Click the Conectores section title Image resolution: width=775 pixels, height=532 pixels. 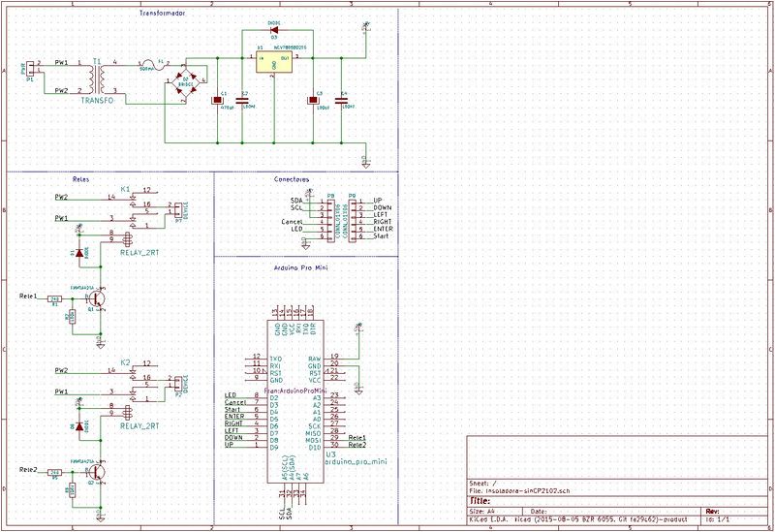click(292, 179)
